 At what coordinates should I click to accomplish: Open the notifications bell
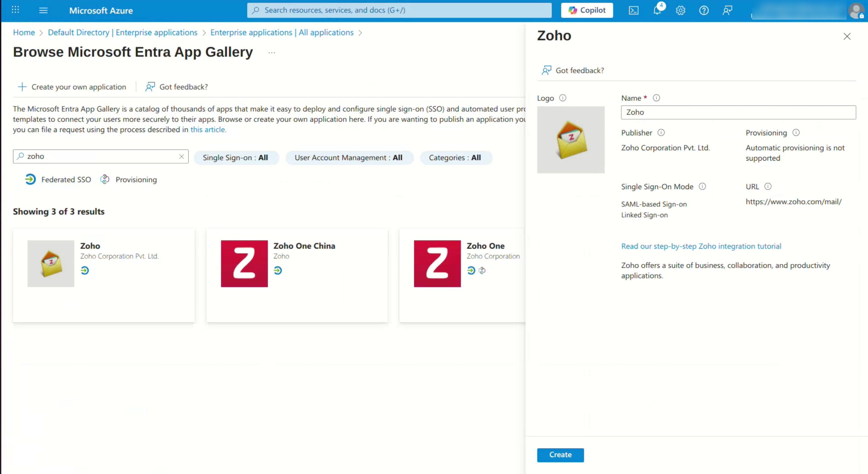[657, 10]
